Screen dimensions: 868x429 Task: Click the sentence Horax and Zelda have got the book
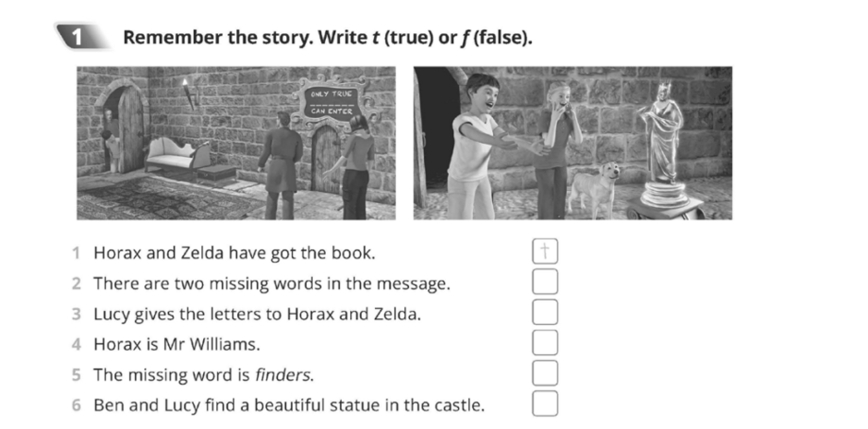235,253
